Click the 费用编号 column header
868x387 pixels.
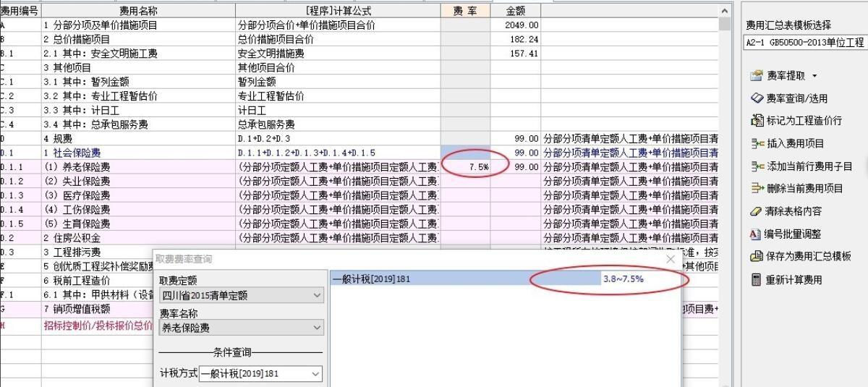(x=20, y=11)
